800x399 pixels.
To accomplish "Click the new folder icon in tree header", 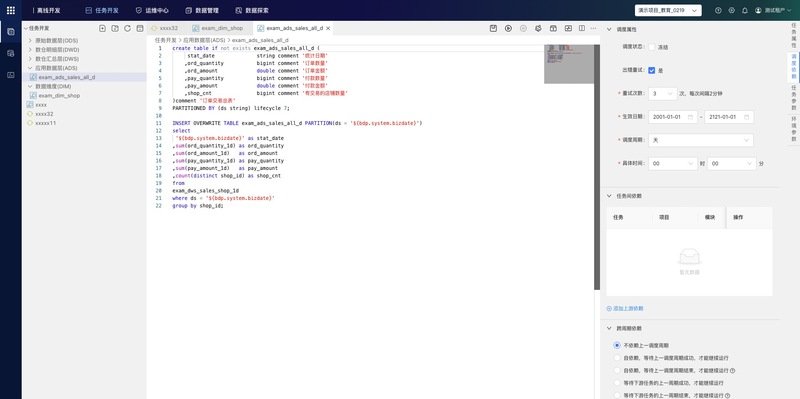I will (115, 29).
